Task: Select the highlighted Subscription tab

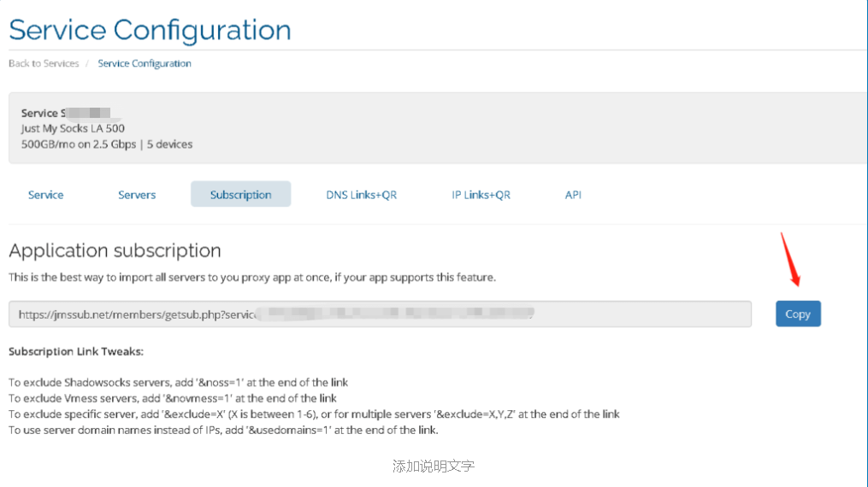Action: click(x=241, y=194)
